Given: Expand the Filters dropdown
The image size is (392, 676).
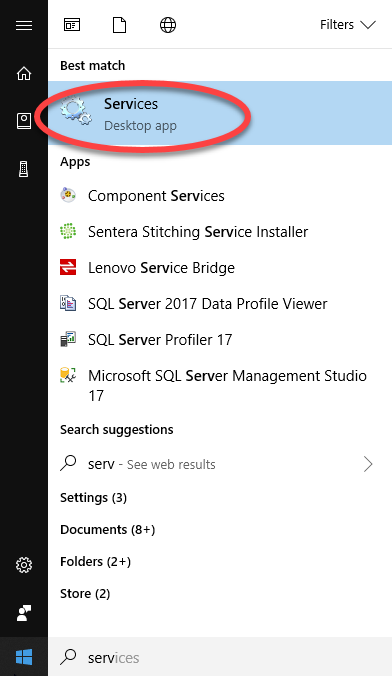Looking at the screenshot, I should [x=348, y=25].
